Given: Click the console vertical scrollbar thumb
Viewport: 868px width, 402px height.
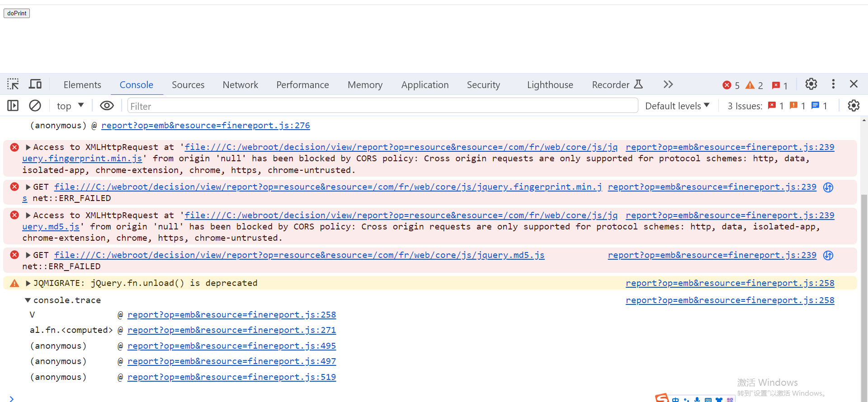Looking at the screenshot, I should point(864,298).
